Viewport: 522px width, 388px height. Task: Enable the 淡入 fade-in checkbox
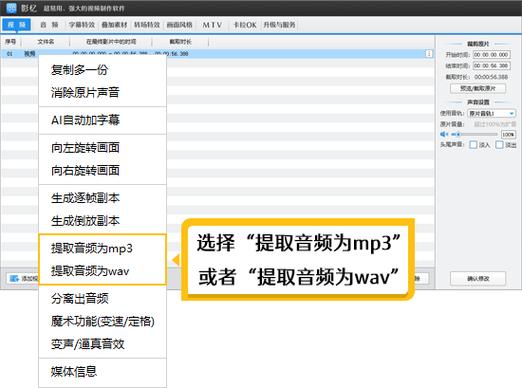[473, 145]
